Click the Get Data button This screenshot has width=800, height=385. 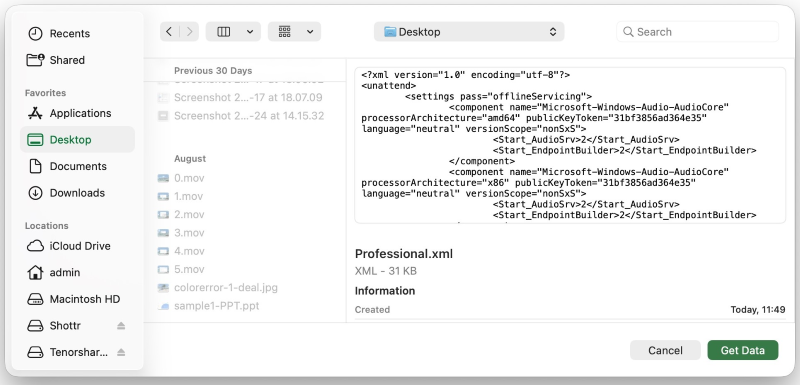[x=742, y=350]
